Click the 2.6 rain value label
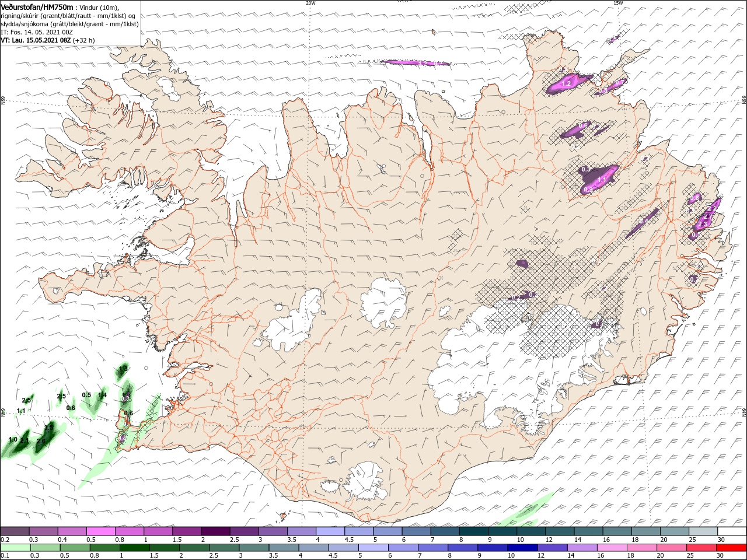 (x=41, y=441)
